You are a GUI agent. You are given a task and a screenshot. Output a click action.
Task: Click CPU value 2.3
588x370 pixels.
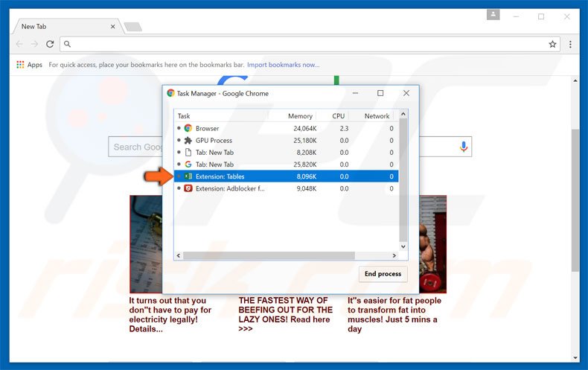344,128
